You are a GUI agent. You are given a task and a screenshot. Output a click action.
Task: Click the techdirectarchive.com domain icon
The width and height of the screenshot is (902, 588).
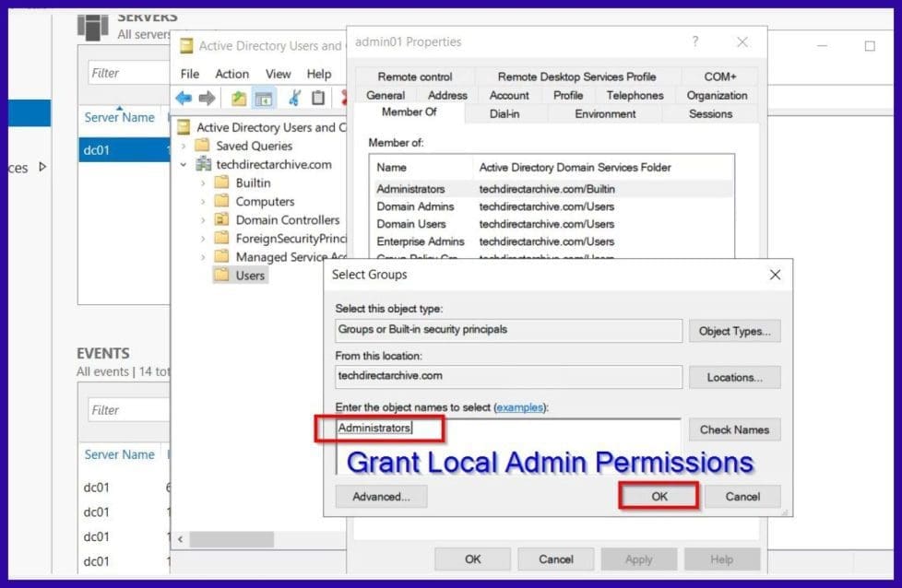pos(203,164)
